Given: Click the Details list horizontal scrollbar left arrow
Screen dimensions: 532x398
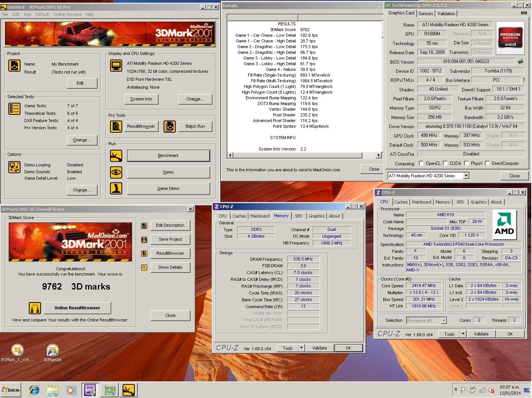Looking at the screenshot, I should coord(230,155).
